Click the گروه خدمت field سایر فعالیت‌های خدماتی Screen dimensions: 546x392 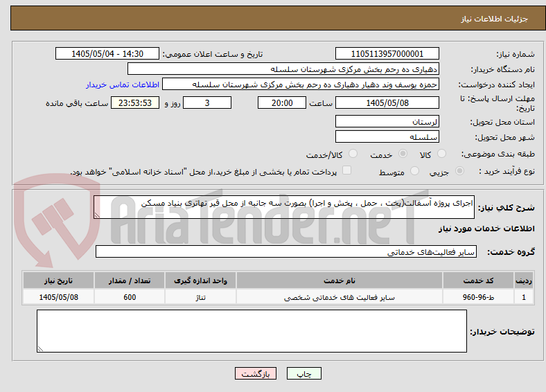tap(286, 251)
